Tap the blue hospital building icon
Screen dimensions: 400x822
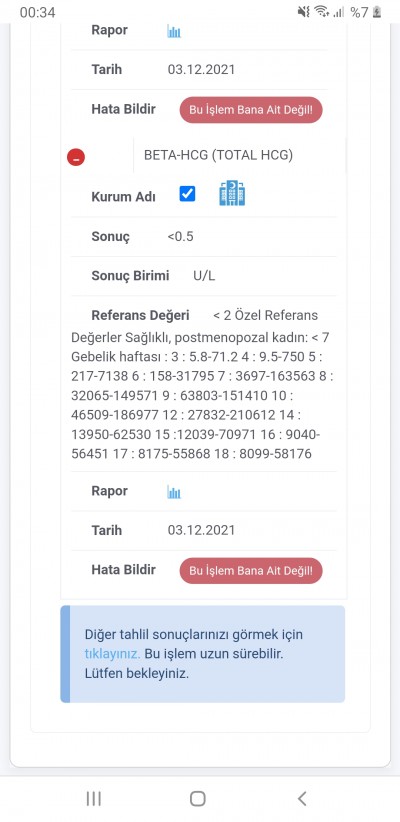232,193
